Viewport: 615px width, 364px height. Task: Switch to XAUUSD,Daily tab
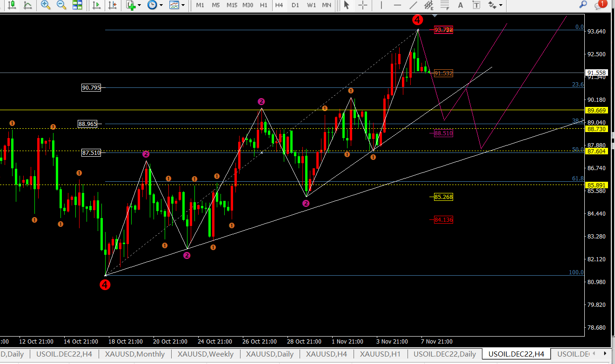click(270, 354)
